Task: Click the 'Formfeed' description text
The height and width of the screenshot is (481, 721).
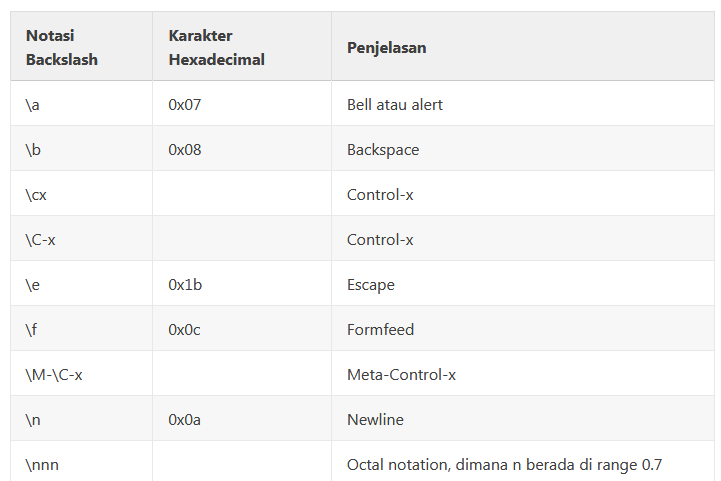Action: click(x=380, y=329)
